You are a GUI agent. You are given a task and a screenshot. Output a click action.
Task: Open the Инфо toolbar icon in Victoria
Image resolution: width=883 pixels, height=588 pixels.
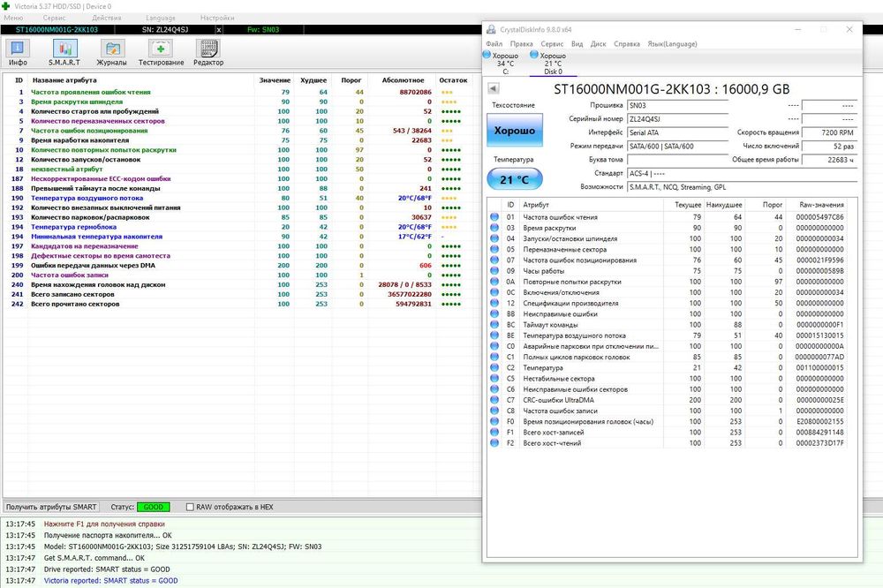click(x=18, y=53)
